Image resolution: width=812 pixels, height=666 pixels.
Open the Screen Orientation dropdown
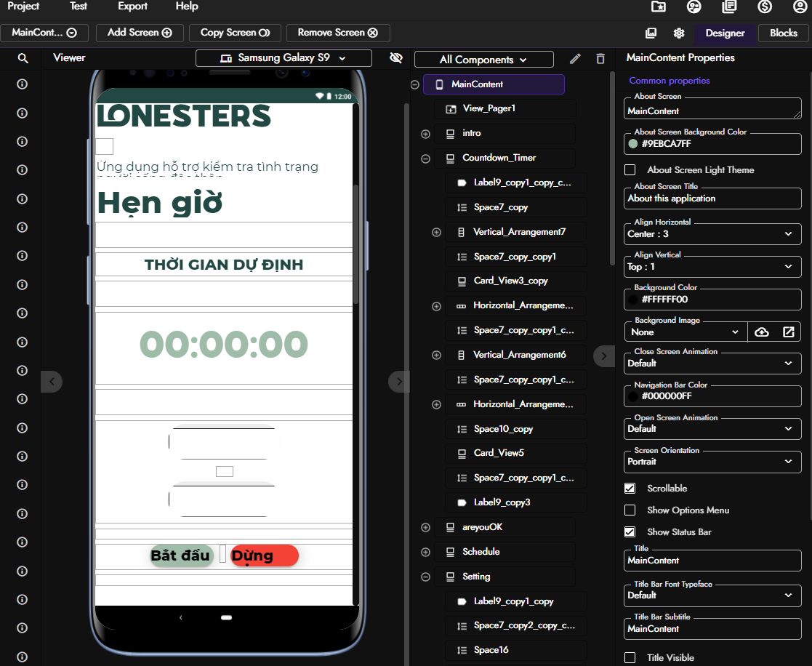(712, 462)
